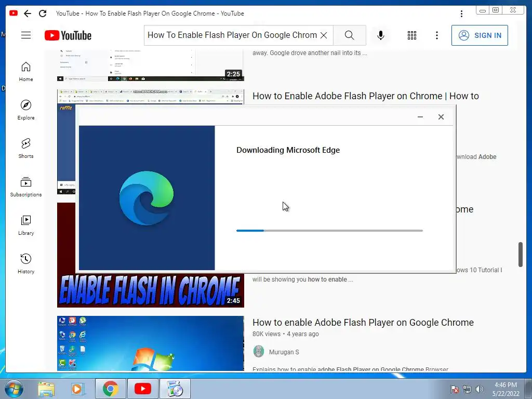532x399 pixels.
Task: Switch to the YouTube app in taskbar
Action: click(142, 389)
